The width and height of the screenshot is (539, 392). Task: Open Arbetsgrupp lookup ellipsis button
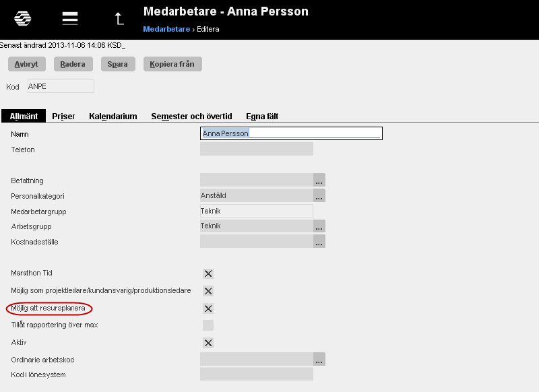319,226
